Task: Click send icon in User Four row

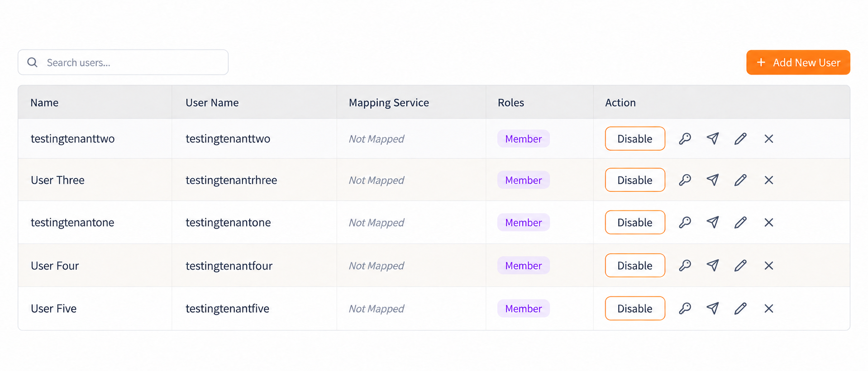Action: [x=713, y=266]
